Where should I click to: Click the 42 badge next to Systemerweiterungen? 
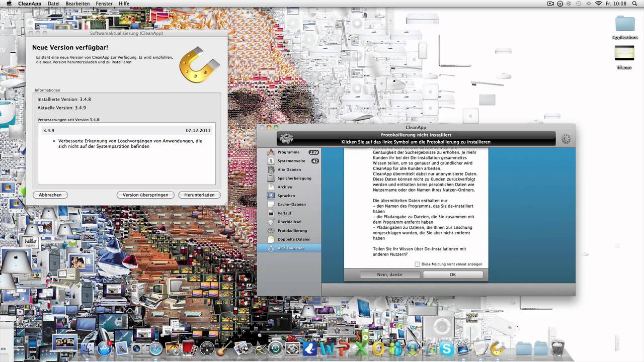[x=315, y=161]
